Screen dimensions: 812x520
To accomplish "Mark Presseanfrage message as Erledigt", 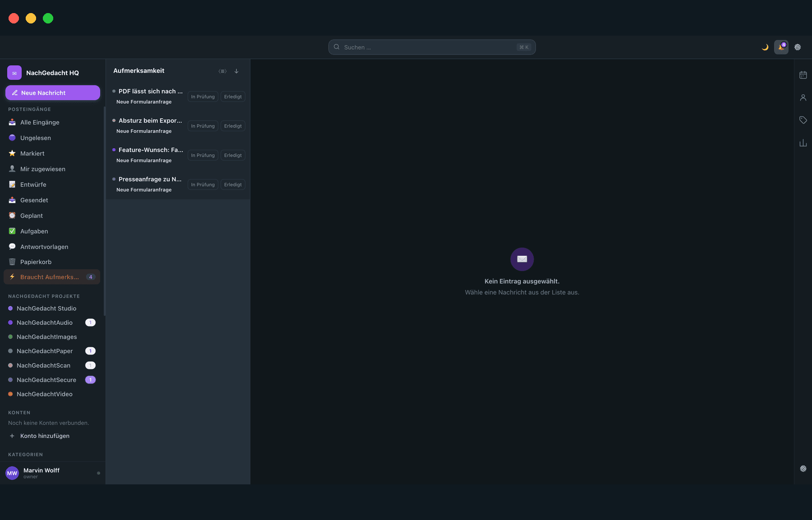I will click(233, 184).
